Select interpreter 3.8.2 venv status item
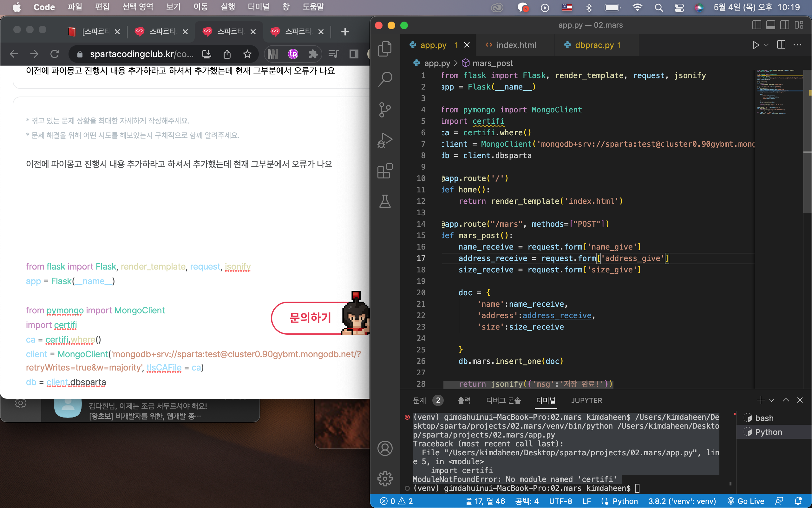812x508 pixels. [x=682, y=501]
